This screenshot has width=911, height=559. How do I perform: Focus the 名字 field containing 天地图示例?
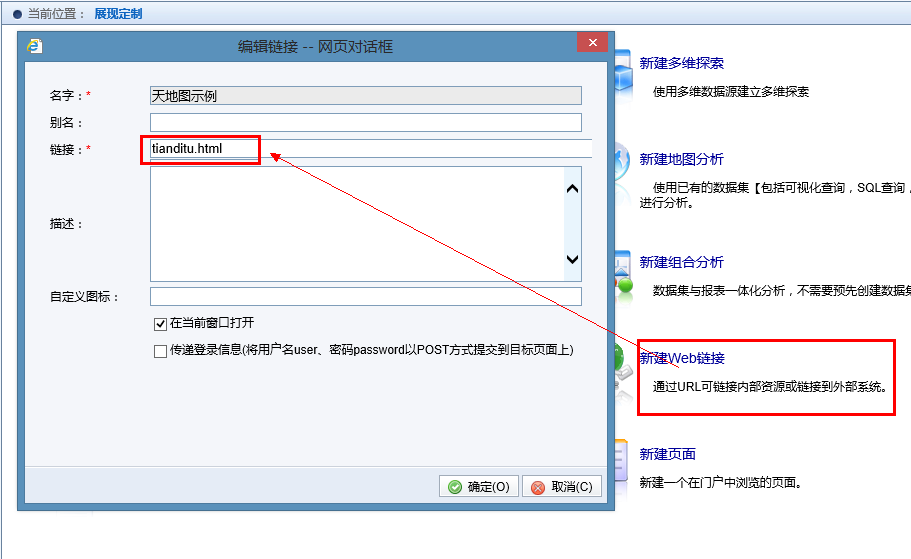[x=365, y=96]
